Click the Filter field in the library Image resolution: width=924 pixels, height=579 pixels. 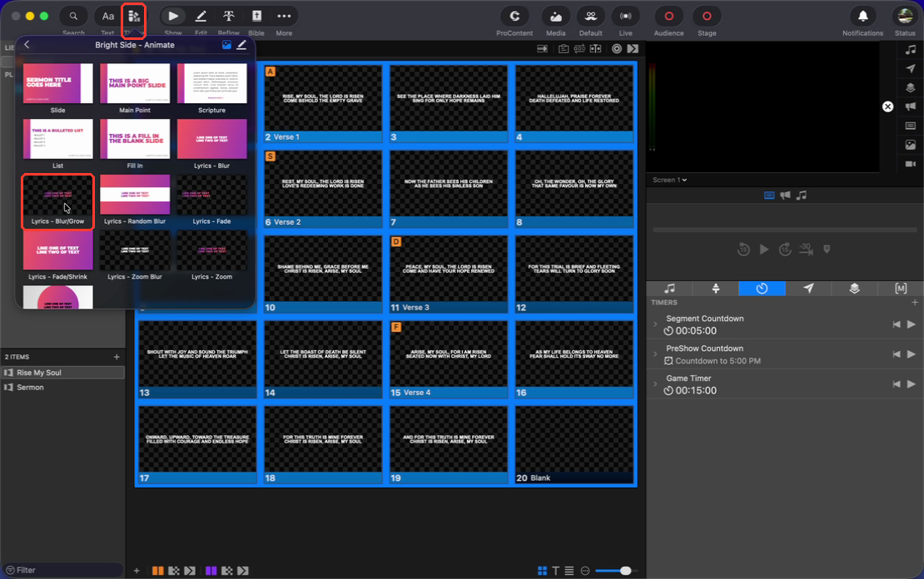pos(63,570)
